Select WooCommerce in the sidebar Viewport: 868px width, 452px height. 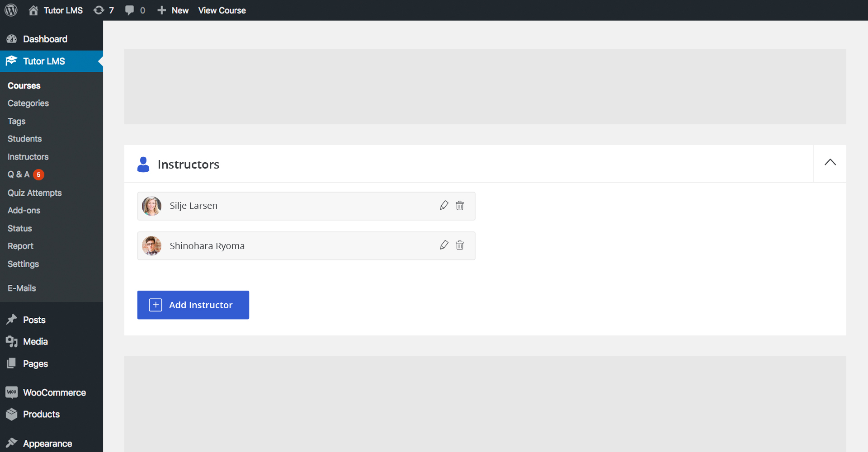[54, 392]
